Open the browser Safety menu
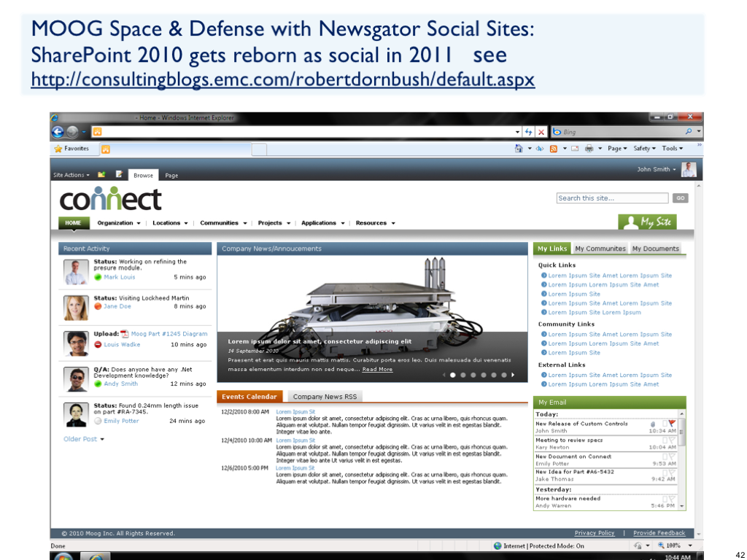The image size is (747, 560). pos(645,149)
